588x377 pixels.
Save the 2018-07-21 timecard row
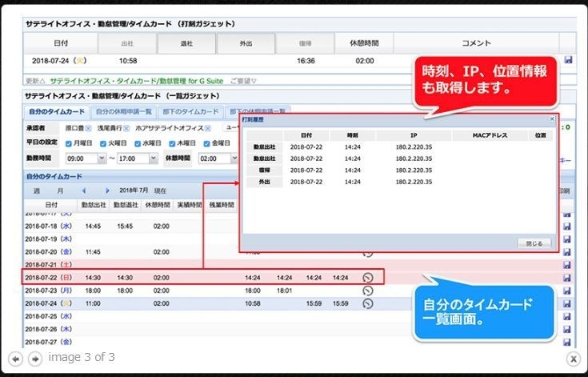pyautogui.click(x=567, y=265)
